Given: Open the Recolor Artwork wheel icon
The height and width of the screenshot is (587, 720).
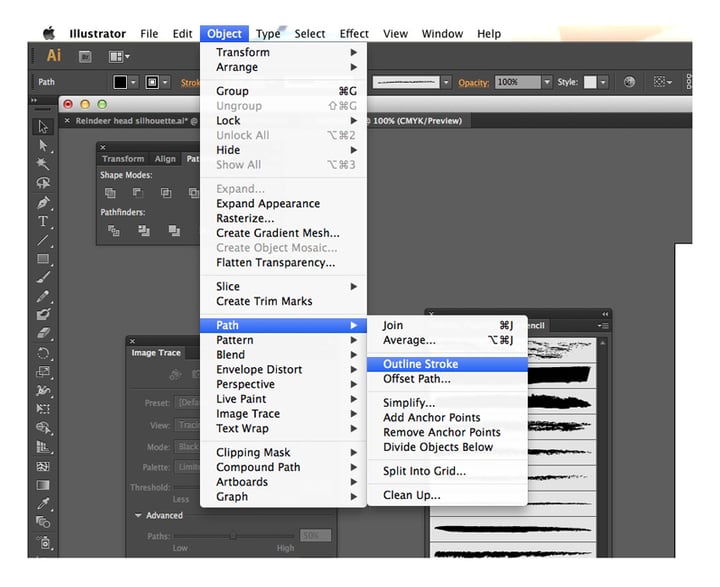Looking at the screenshot, I should point(629,82).
